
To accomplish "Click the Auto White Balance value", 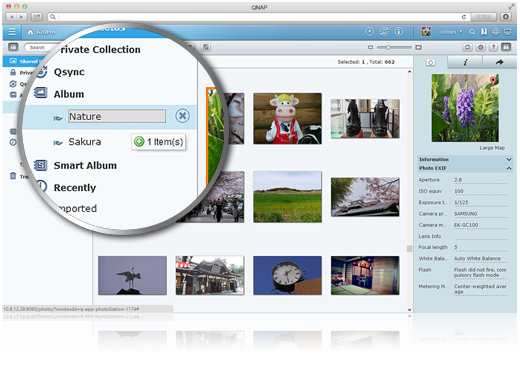I will (477, 258).
